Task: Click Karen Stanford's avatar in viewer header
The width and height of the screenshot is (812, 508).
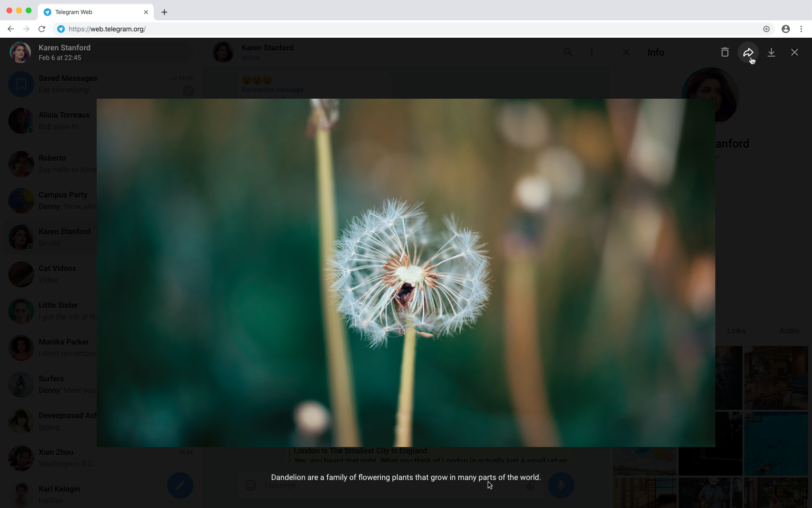Action: pyautogui.click(x=20, y=52)
